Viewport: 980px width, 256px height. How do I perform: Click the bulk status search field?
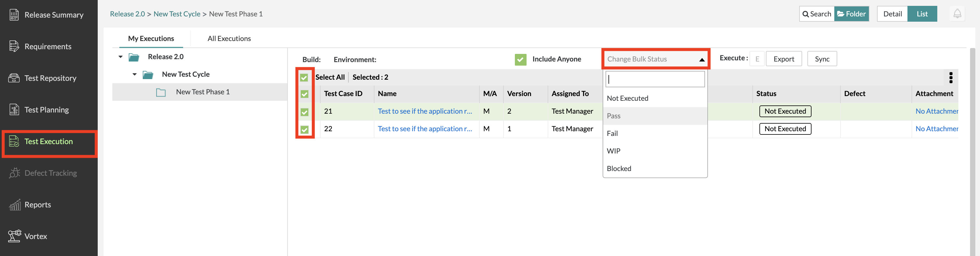pyautogui.click(x=655, y=79)
